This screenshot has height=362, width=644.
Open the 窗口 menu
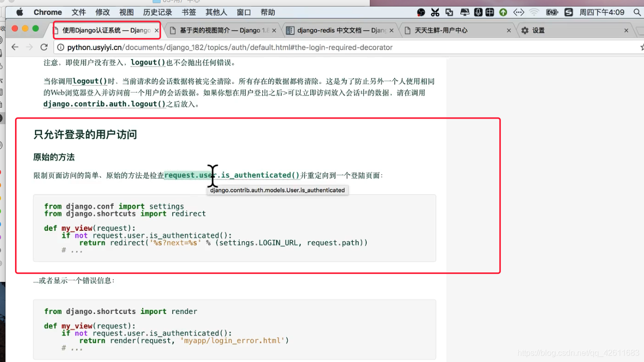[244, 12]
